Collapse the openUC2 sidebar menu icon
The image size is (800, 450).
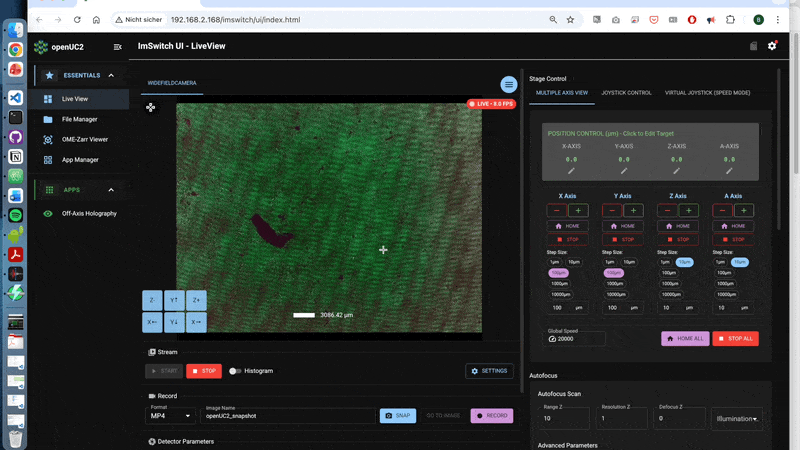click(x=118, y=47)
